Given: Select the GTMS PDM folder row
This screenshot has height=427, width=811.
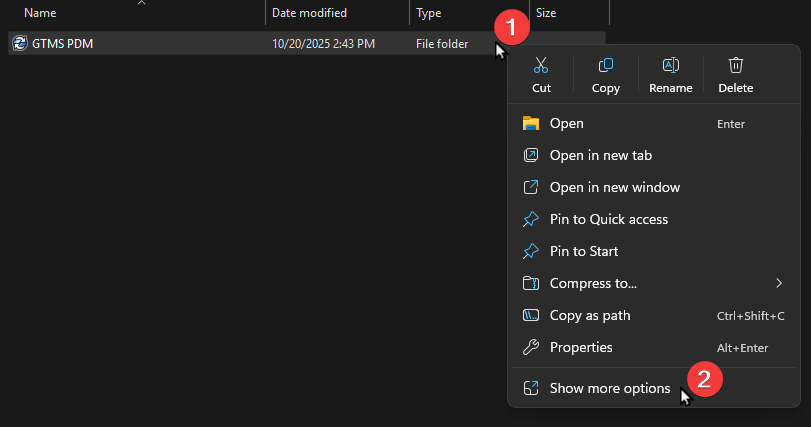Looking at the screenshot, I should [x=150, y=44].
